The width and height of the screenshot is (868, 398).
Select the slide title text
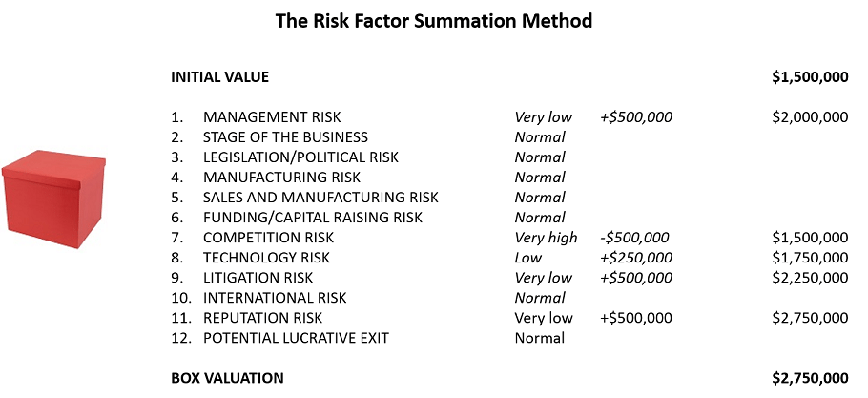(x=434, y=19)
